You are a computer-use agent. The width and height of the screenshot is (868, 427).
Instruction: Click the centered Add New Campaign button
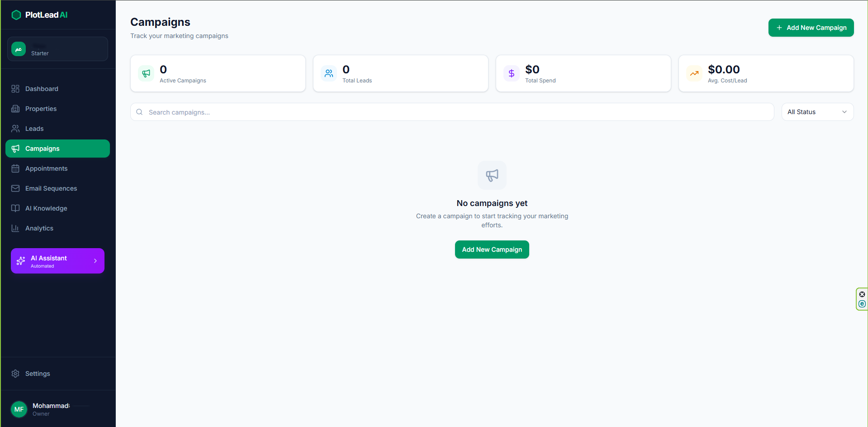click(x=492, y=249)
